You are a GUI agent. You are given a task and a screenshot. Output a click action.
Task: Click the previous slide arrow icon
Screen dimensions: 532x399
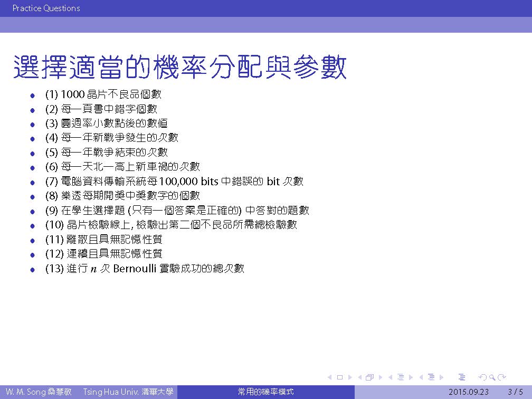coord(330,377)
